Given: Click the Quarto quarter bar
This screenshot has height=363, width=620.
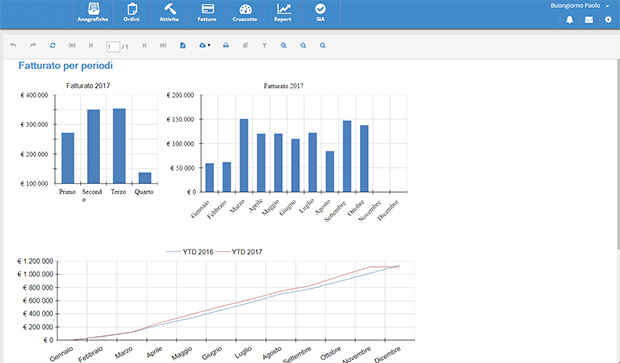Looking at the screenshot, I should pyautogui.click(x=145, y=178).
